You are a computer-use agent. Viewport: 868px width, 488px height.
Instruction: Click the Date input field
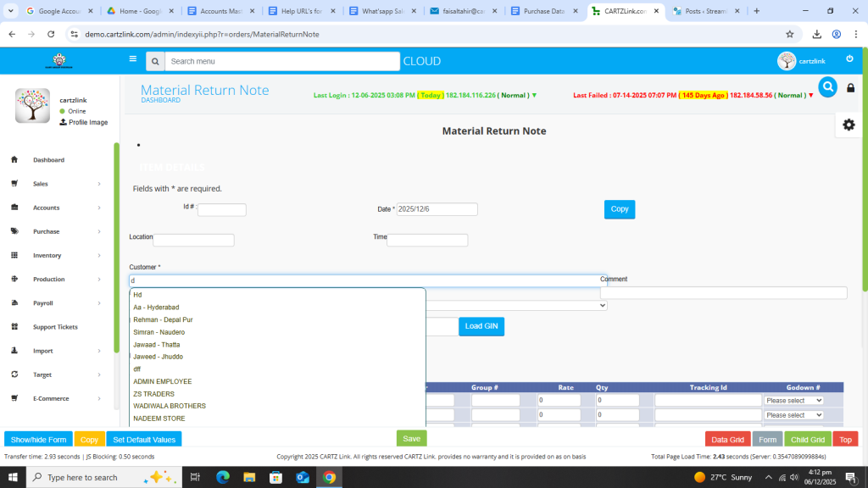(437, 209)
